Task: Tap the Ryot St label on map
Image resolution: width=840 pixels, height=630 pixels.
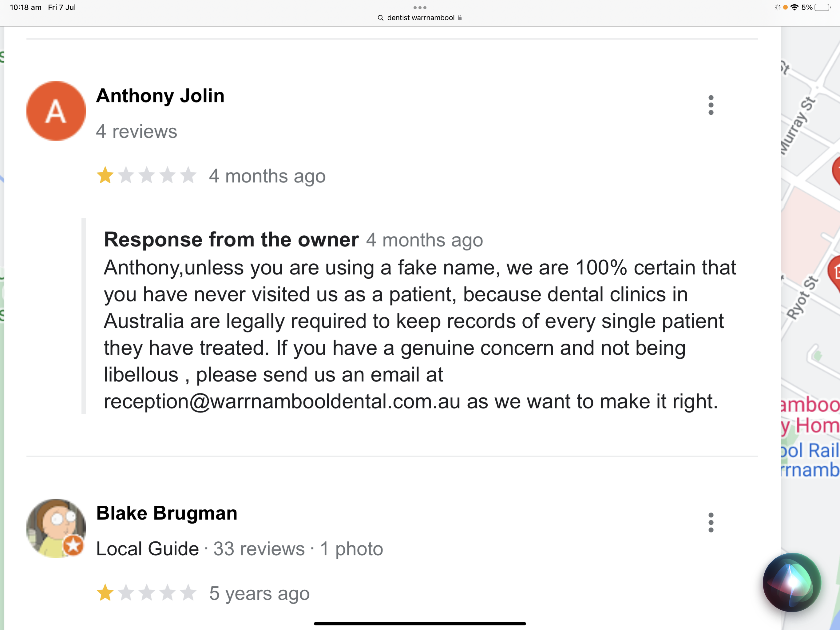Action: tap(802, 297)
